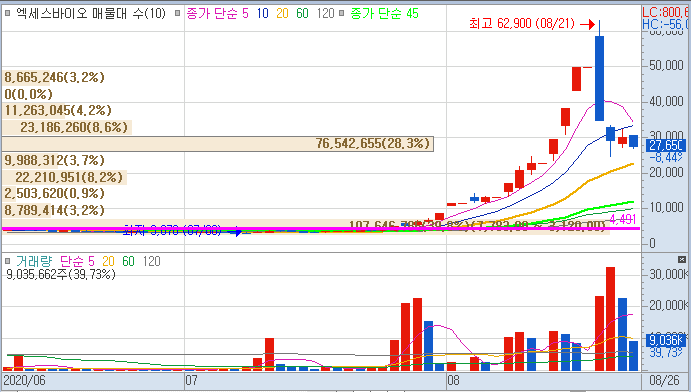691x392 pixels.
Task: Click the 거래량 volume panel label
Action: [33, 261]
